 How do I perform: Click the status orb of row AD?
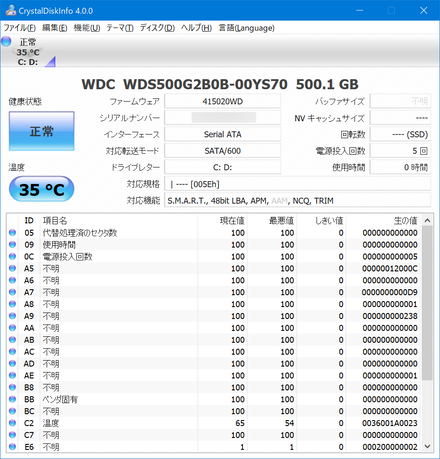pos(13,364)
